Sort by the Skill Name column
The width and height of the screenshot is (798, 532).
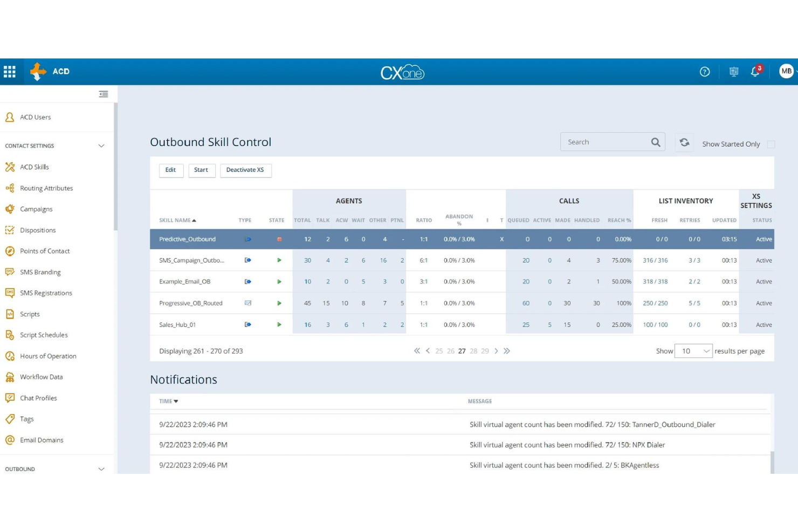pyautogui.click(x=177, y=220)
